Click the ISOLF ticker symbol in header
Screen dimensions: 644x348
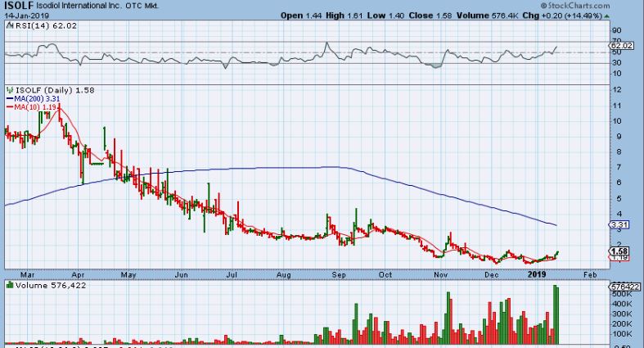point(19,6)
